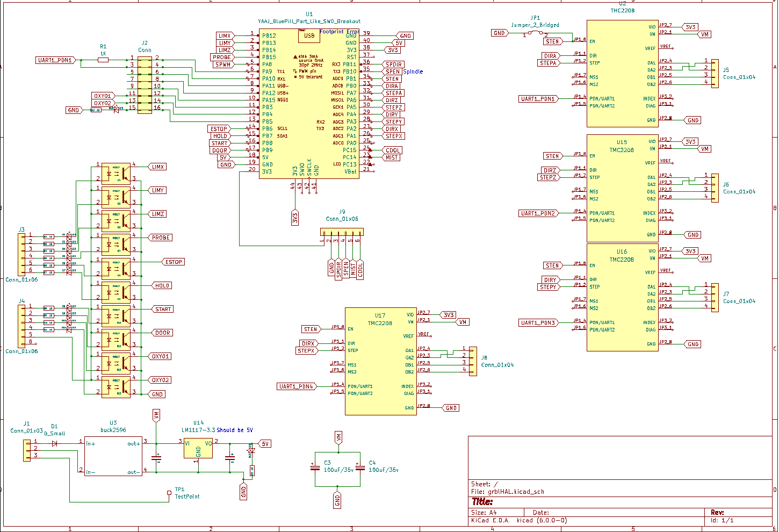Click the OXYO2 label beside the optocouplers
This screenshot has width=779, height=532.
tap(160, 380)
